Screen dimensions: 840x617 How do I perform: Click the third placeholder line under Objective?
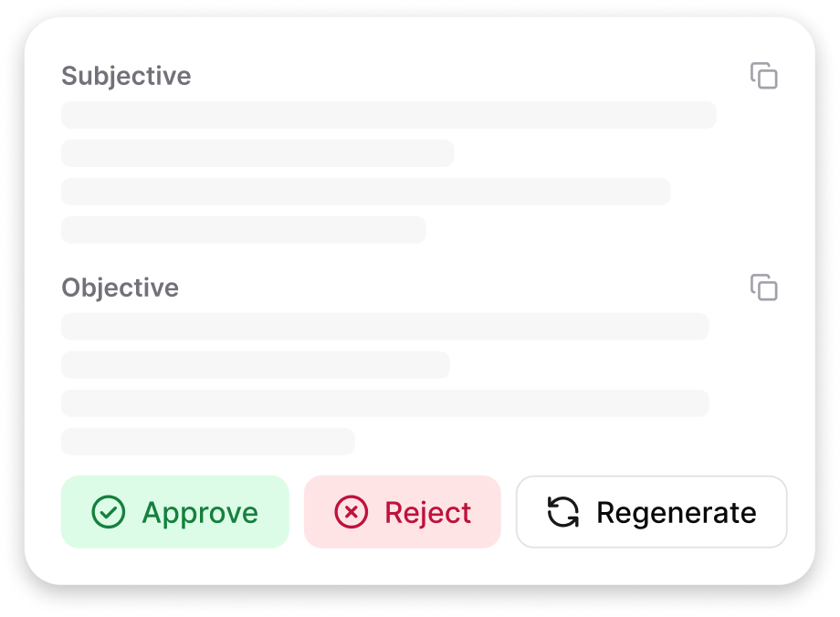click(384, 403)
